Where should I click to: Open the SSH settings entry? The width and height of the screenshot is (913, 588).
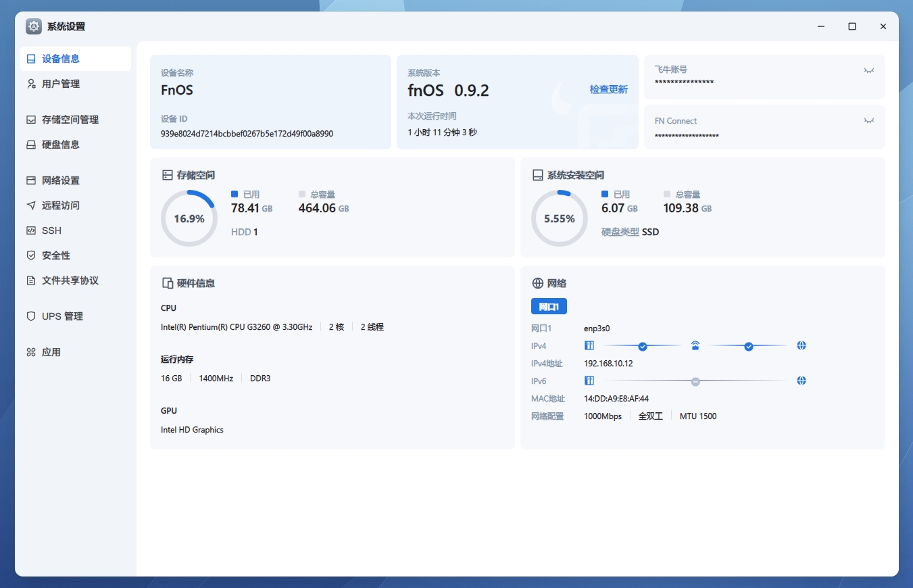(x=76, y=230)
